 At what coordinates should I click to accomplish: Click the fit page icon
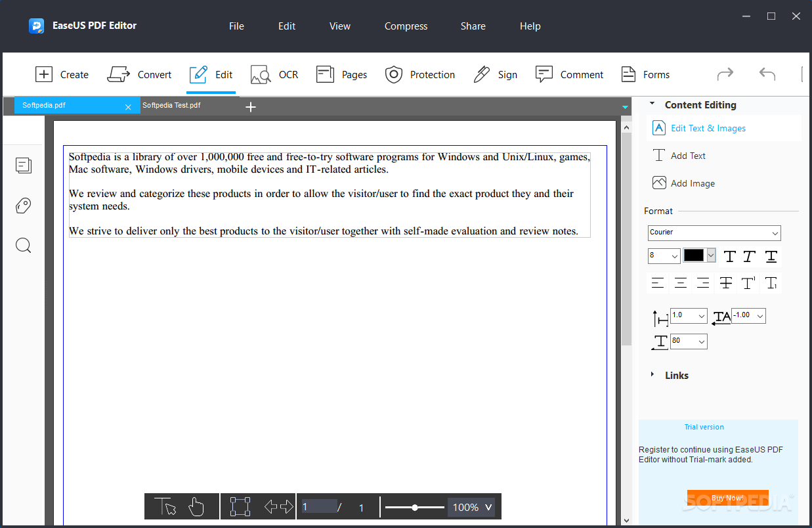tap(240, 506)
